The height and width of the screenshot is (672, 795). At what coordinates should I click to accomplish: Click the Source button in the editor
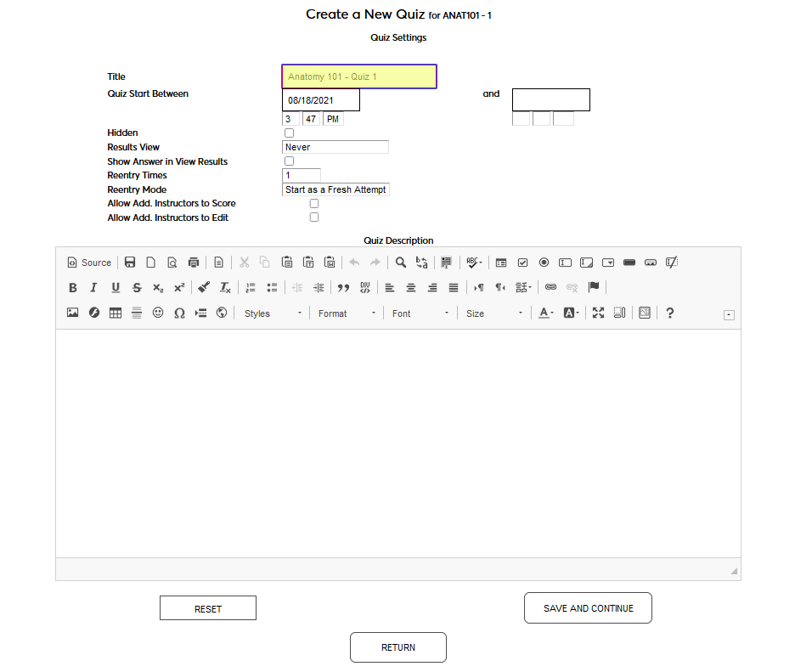click(x=89, y=263)
